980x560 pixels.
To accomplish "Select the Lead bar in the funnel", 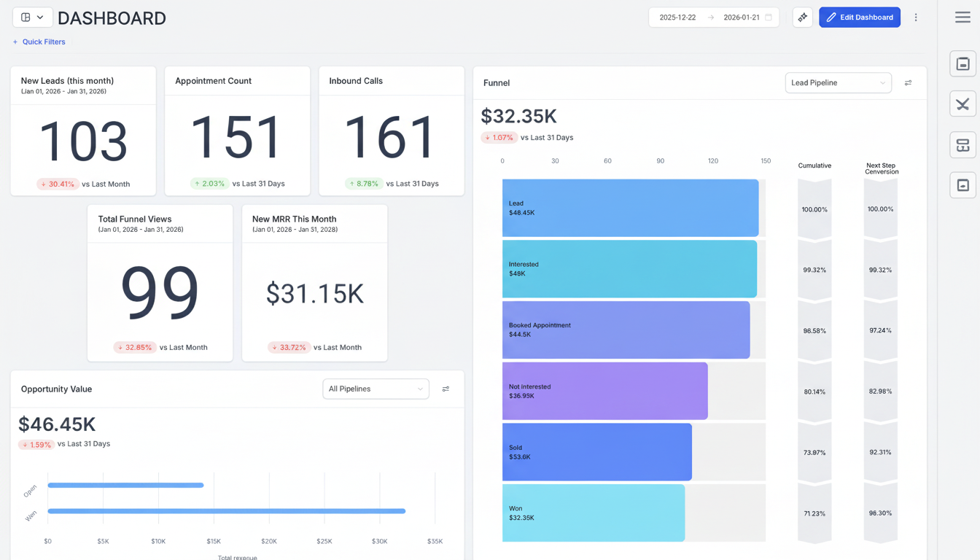I will tap(631, 208).
